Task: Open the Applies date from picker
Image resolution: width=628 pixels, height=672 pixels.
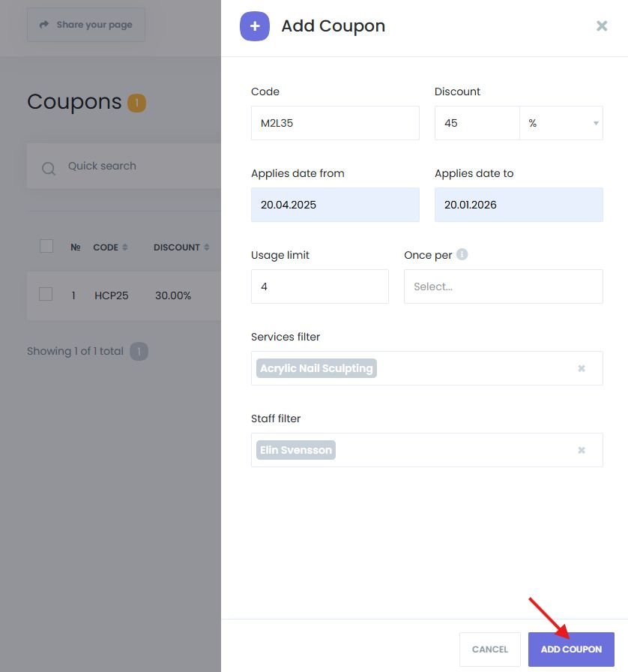Action: tap(335, 204)
